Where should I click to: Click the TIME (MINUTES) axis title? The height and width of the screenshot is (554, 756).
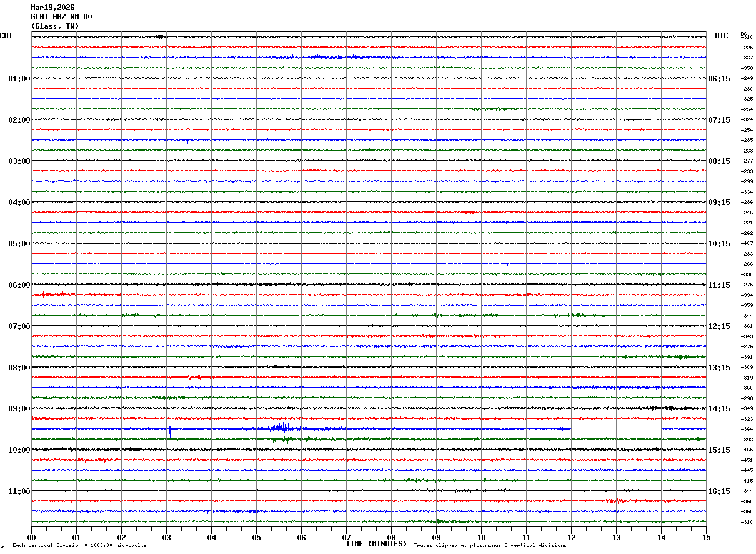(376, 544)
